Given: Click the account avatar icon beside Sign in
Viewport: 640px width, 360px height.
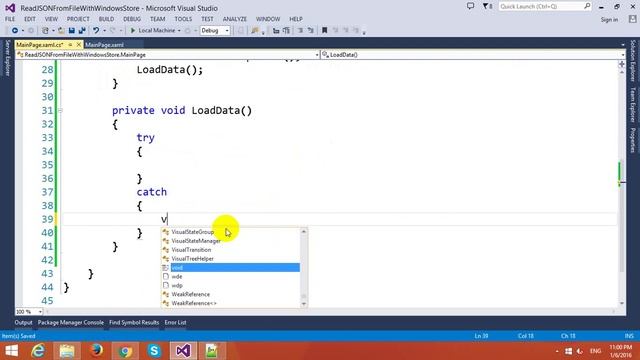Looking at the screenshot, I should point(632,19).
